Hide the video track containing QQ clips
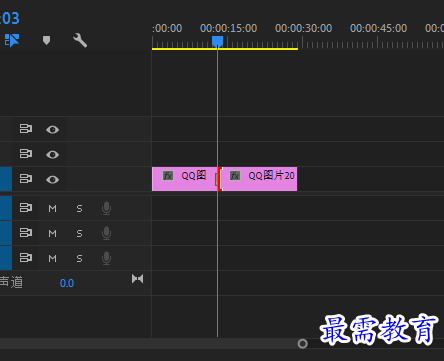The height and width of the screenshot is (361, 444). click(x=52, y=180)
